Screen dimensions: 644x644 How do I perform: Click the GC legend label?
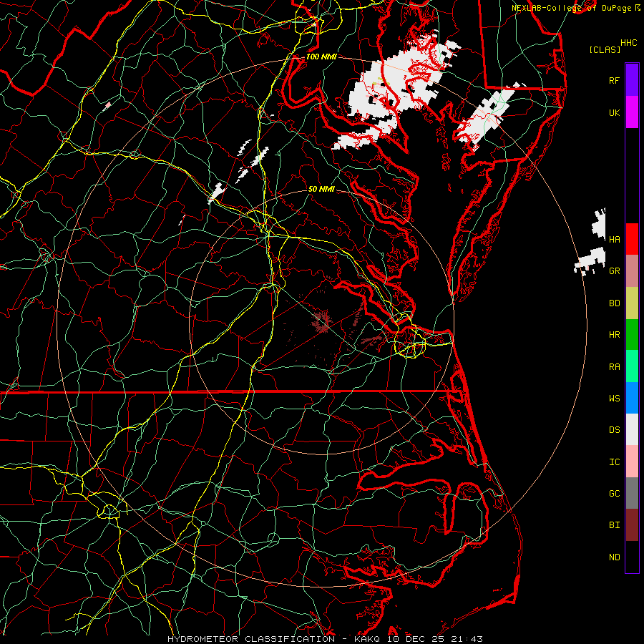click(615, 493)
